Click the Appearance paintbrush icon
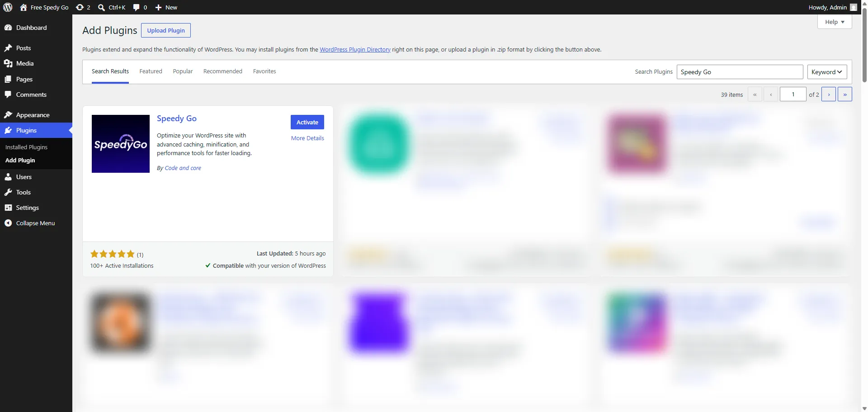The width and height of the screenshot is (868, 412). tap(8, 115)
